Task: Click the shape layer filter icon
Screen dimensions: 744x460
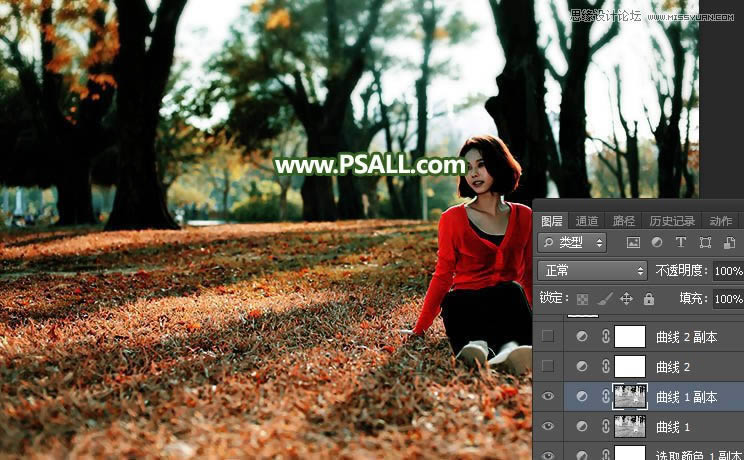Action: tap(705, 243)
